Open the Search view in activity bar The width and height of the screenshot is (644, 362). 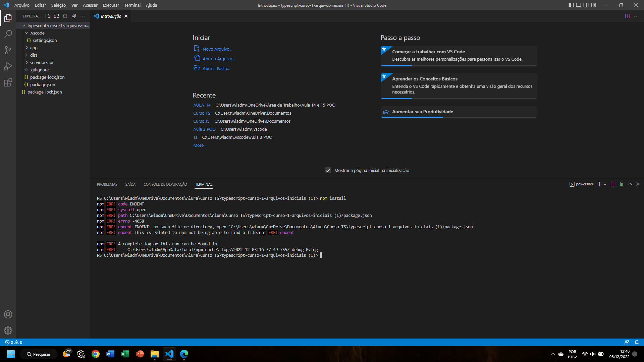[x=8, y=34]
